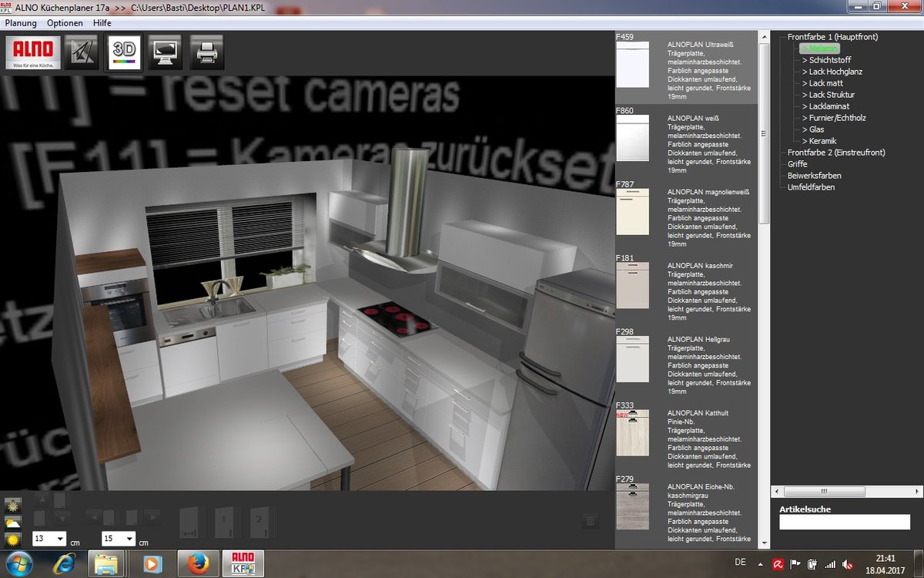Pick the F279 Eiche kaschmirgrau swatch
Viewport: 924px width, 578px height.
click(632, 506)
